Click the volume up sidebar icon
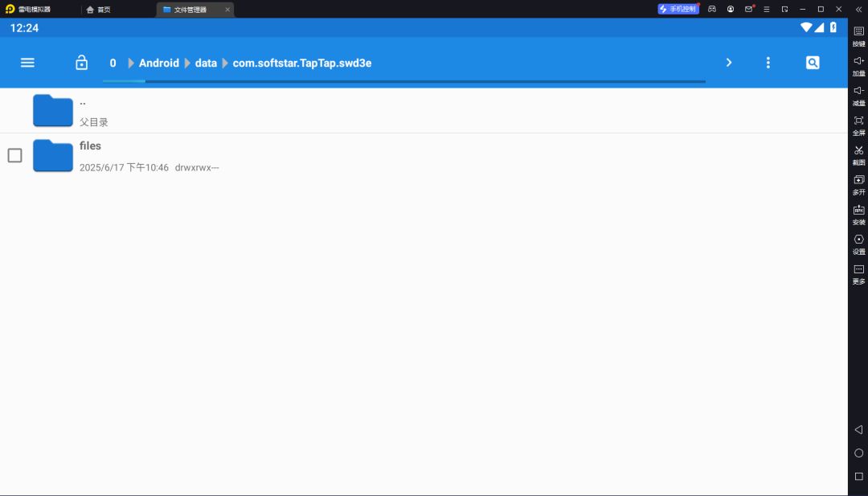Image resolution: width=868 pixels, height=496 pixels. (x=858, y=66)
